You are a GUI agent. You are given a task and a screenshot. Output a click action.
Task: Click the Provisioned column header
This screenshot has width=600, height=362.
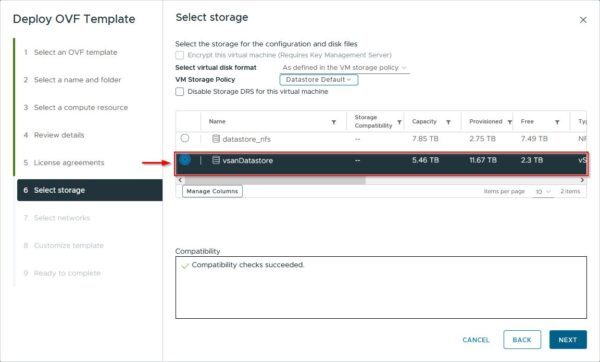[x=486, y=121]
